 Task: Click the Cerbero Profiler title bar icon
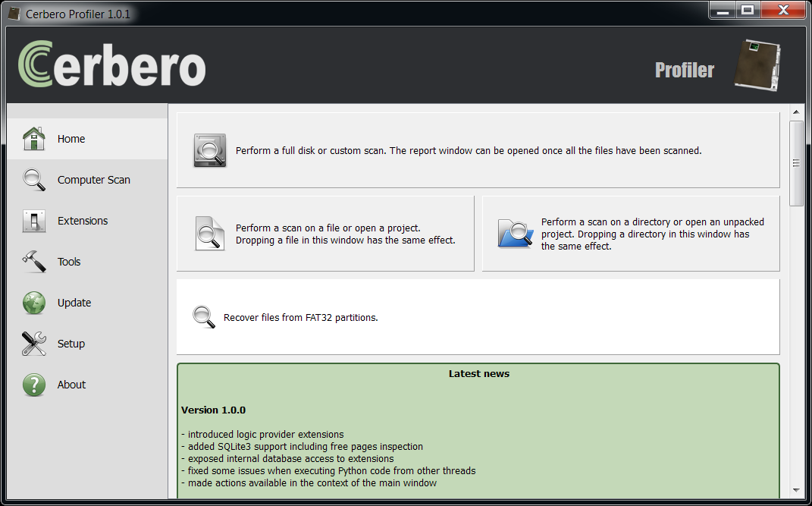14,14
